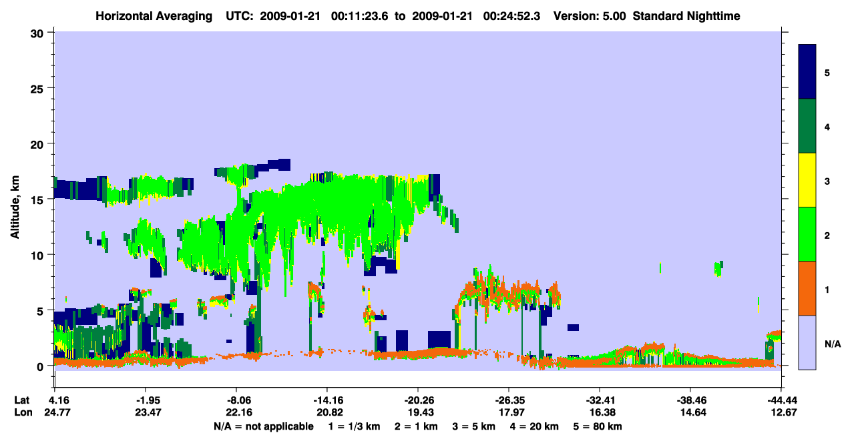Click longitude value 16.38
Image resolution: width=868 pixels, height=445 pixels.
click(602, 413)
